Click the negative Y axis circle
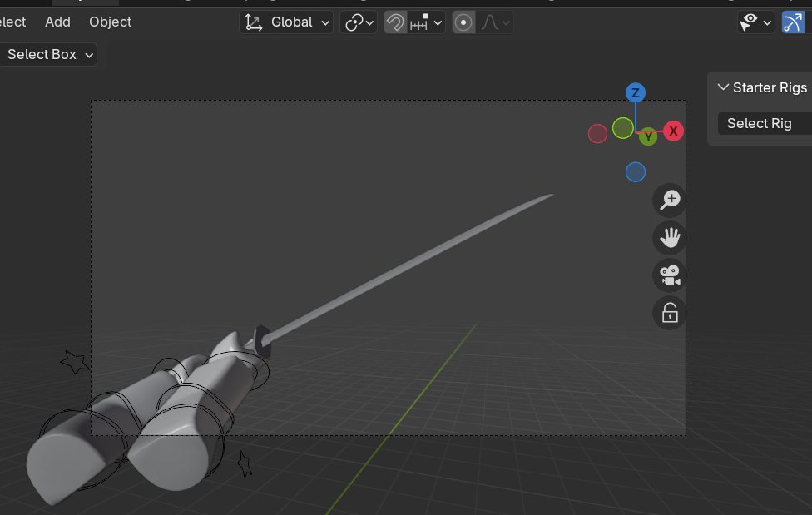Image resolution: width=812 pixels, height=515 pixels. [622, 128]
